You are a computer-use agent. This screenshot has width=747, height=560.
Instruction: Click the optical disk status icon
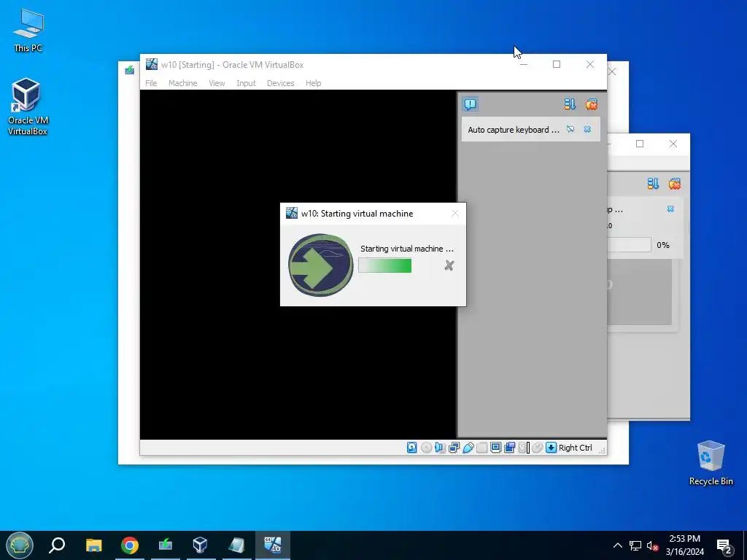click(x=426, y=448)
